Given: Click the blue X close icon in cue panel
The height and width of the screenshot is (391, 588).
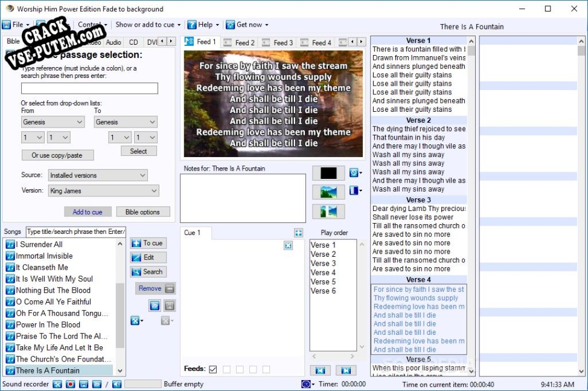Looking at the screenshot, I should (288, 245).
